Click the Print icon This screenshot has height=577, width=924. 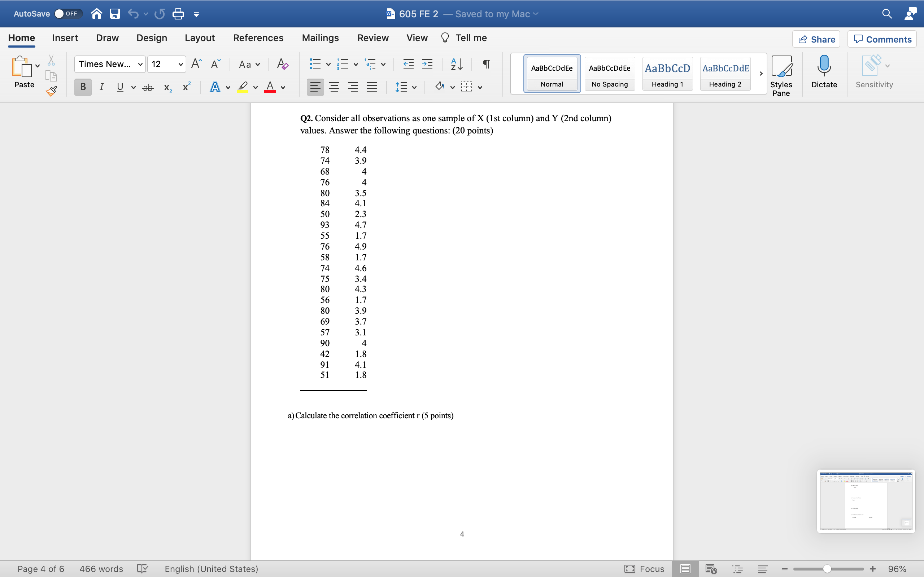coord(178,13)
